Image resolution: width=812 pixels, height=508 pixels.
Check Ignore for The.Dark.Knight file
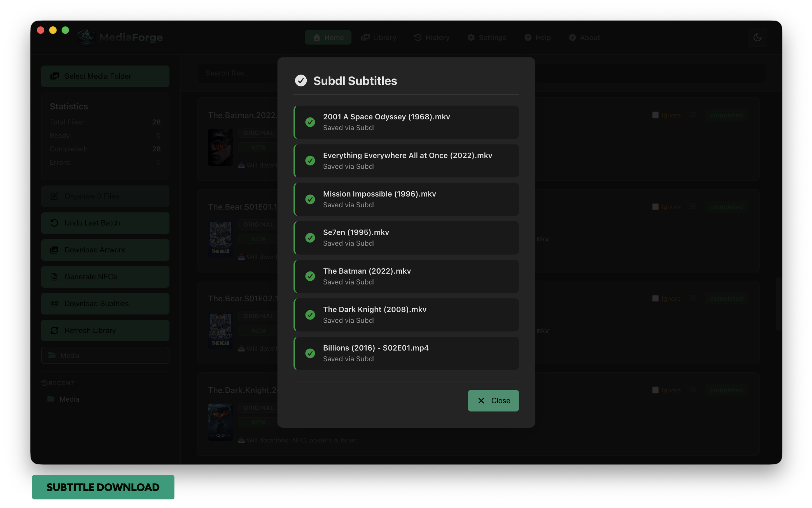pyautogui.click(x=655, y=390)
